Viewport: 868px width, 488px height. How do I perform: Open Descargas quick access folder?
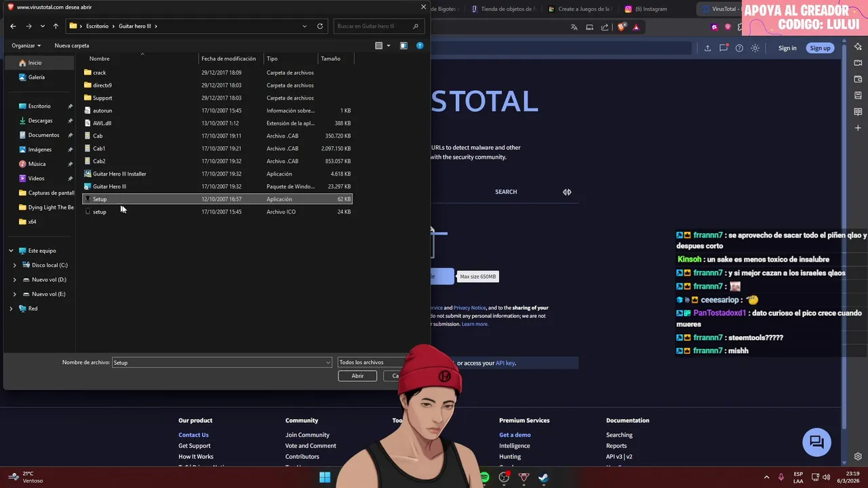(40, 121)
